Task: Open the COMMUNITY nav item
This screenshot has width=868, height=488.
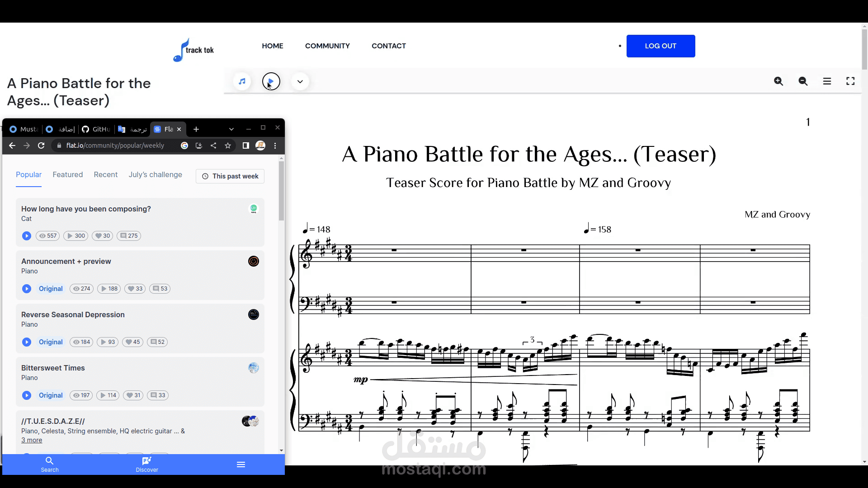Action: tap(327, 46)
